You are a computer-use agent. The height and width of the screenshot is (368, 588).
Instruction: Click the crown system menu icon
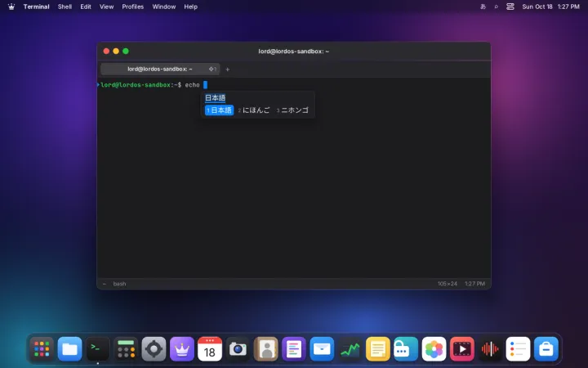tap(11, 7)
